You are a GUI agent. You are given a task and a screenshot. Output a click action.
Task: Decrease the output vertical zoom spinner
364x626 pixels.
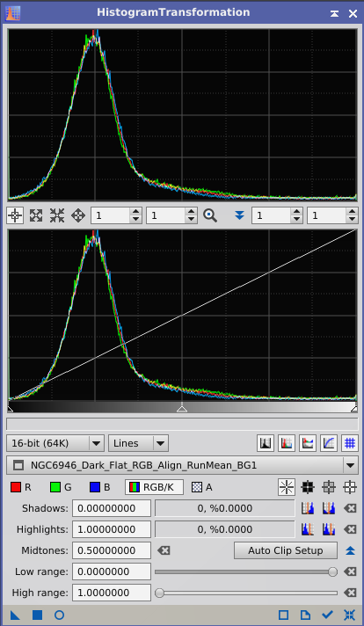(352, 220)
